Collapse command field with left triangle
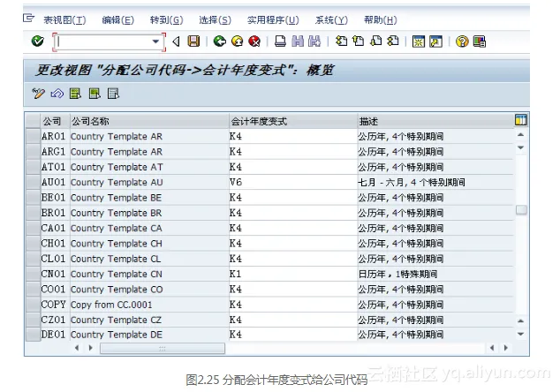 click(x=176, y=41)
